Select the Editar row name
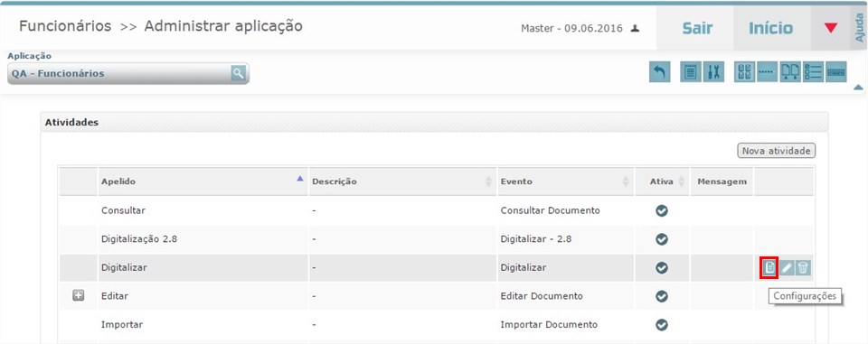 [x=115, y=296]
